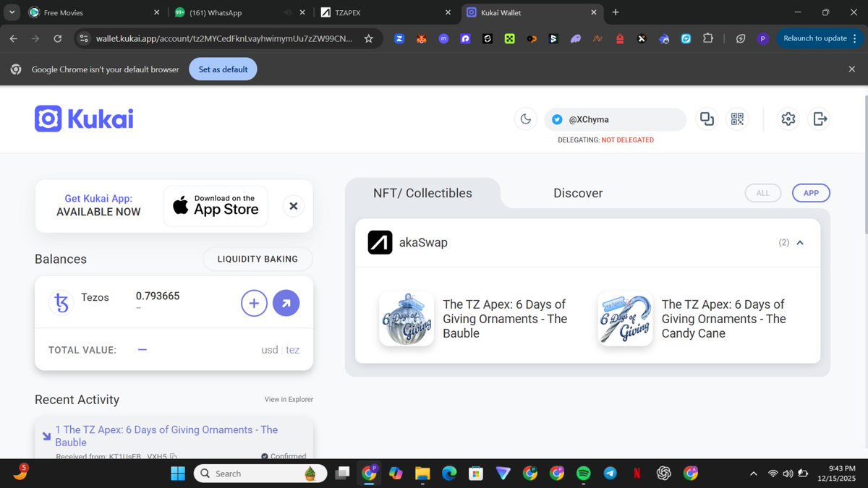The image size is (868, 488).
Task: Bookmark this page with the star
Action: pos(368,38)
